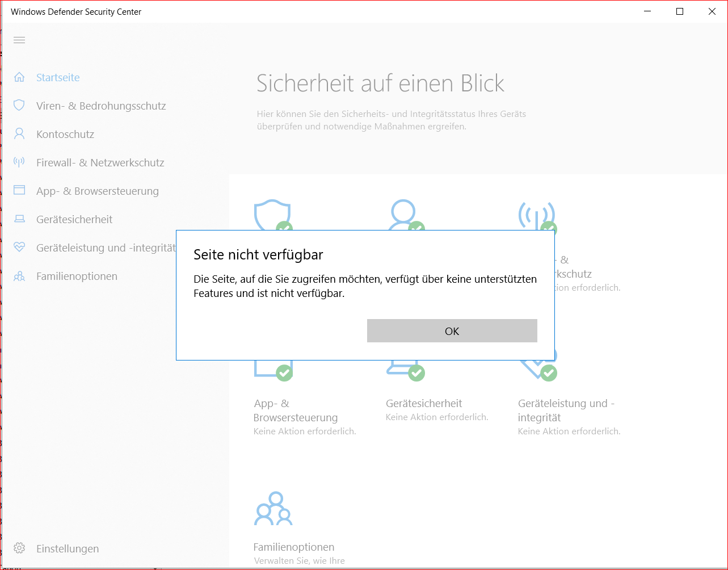Screen dimensions: 728x570
Task: Click text 'Keine Aktion erforderlich.' under Gerätesicherheit
Action: (437, 417)
